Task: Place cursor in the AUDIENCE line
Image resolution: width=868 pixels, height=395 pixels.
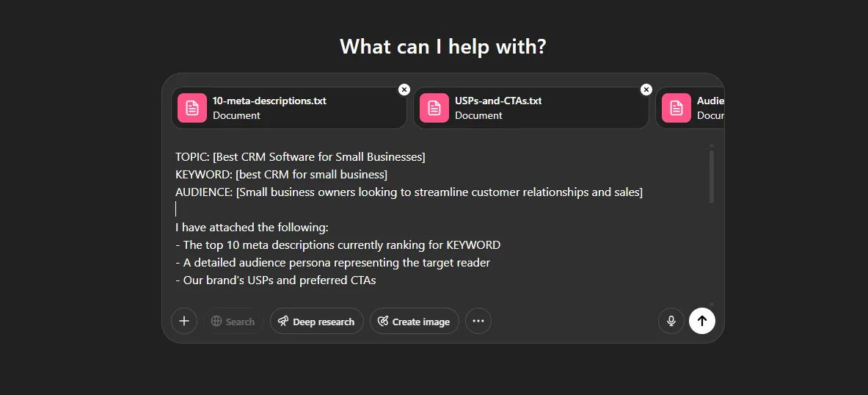Action: tap(409, 192)
